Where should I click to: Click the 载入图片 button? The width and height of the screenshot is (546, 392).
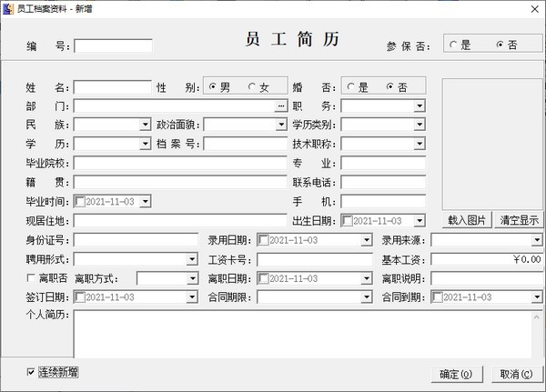(468, 220)
